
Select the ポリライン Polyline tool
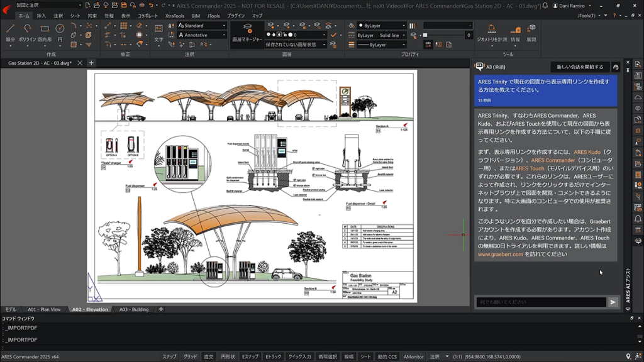click(28, 28)
